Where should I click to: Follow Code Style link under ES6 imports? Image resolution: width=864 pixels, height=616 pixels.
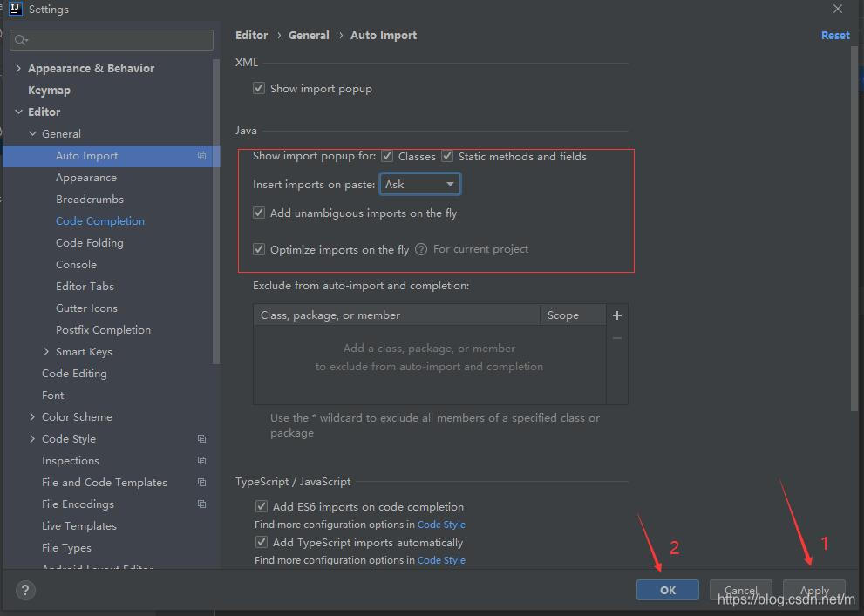tap(441, 524)
